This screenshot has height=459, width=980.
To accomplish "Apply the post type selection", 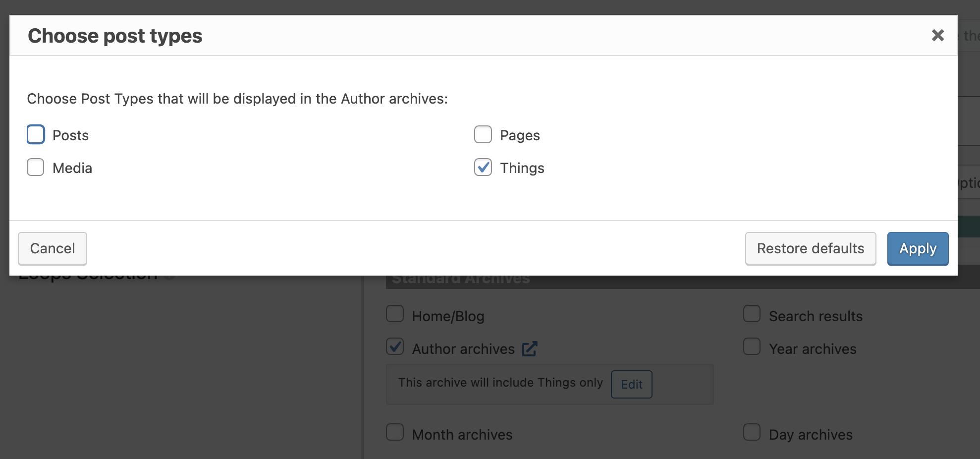I will point(918,248).
